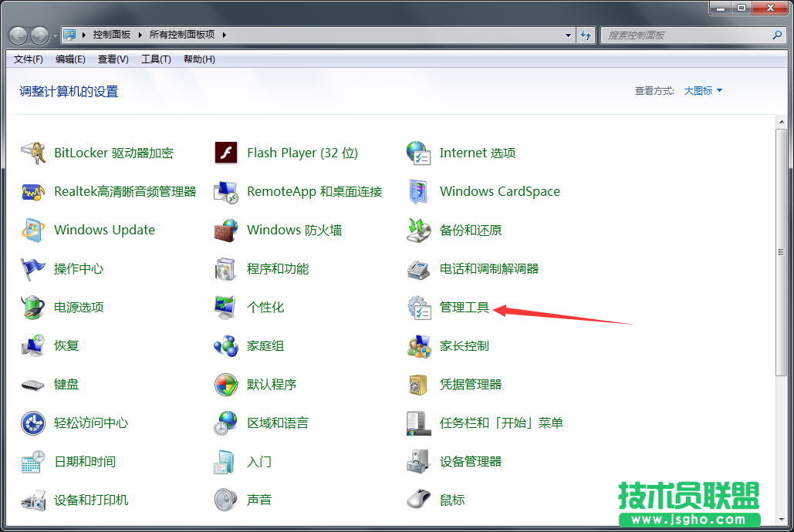
Task: Open the Realtek高清晰音频管理器
Action: [123, 191]
